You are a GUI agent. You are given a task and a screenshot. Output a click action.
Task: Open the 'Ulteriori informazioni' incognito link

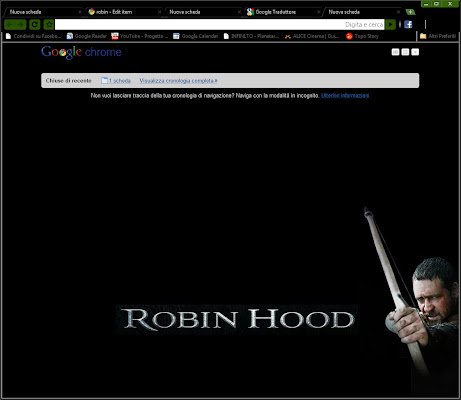click(x=345, y=96)
